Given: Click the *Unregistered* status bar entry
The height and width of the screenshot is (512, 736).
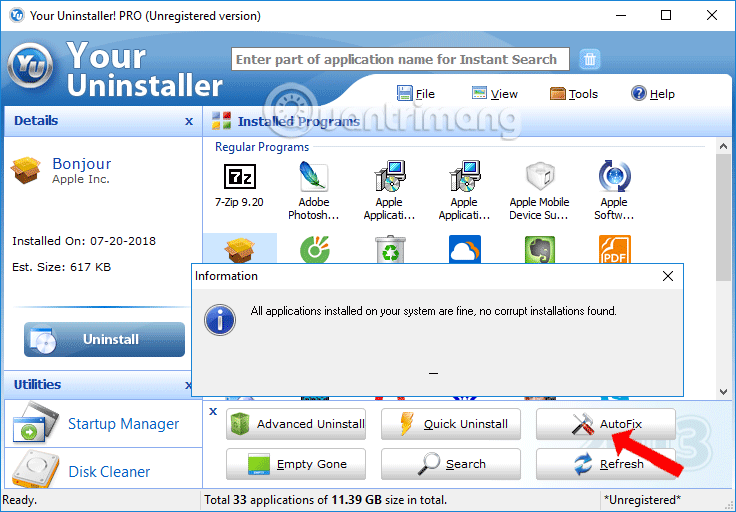Looking at the screenshot, I should [x=642, y=500].
